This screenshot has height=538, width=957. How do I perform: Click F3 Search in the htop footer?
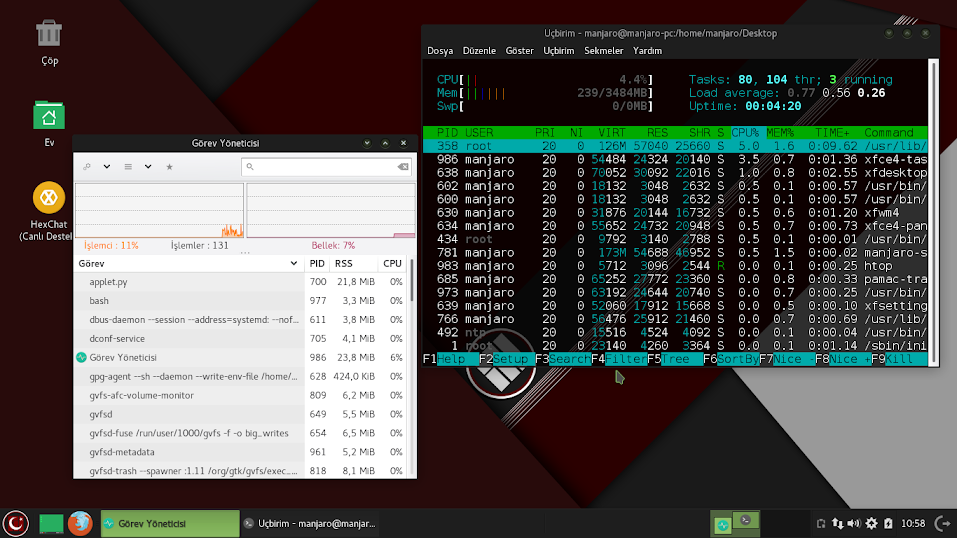click(563, 359)
